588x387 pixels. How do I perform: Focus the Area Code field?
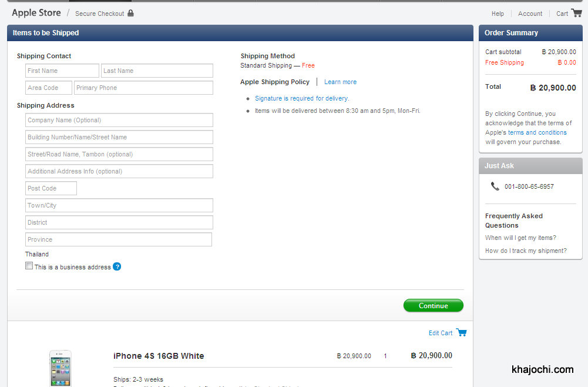[49, 88]
